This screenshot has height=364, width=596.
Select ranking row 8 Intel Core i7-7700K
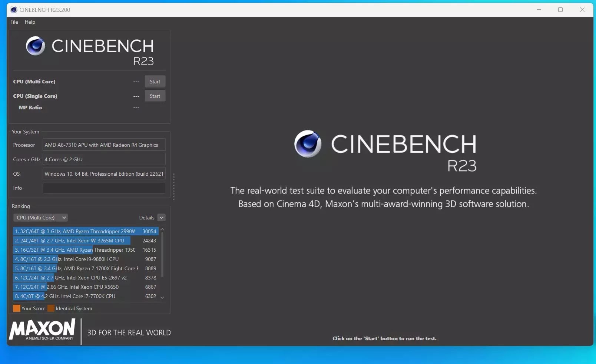tap(86, 296)
